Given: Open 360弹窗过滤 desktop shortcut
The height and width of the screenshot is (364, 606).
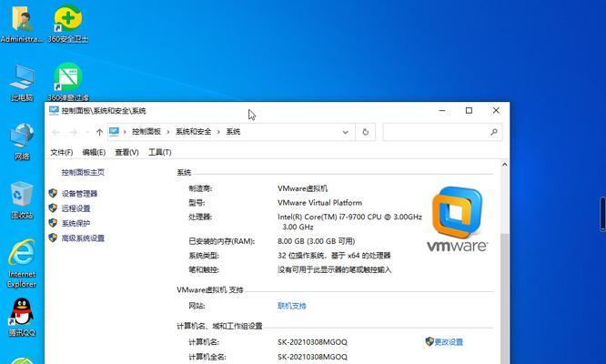Looking at the screenshot, I should pyautogui.click(x=68, y=82).
